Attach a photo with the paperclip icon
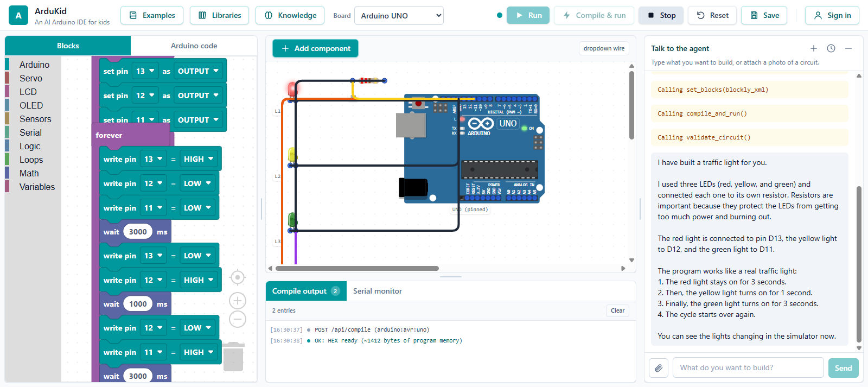 [659, 368]
